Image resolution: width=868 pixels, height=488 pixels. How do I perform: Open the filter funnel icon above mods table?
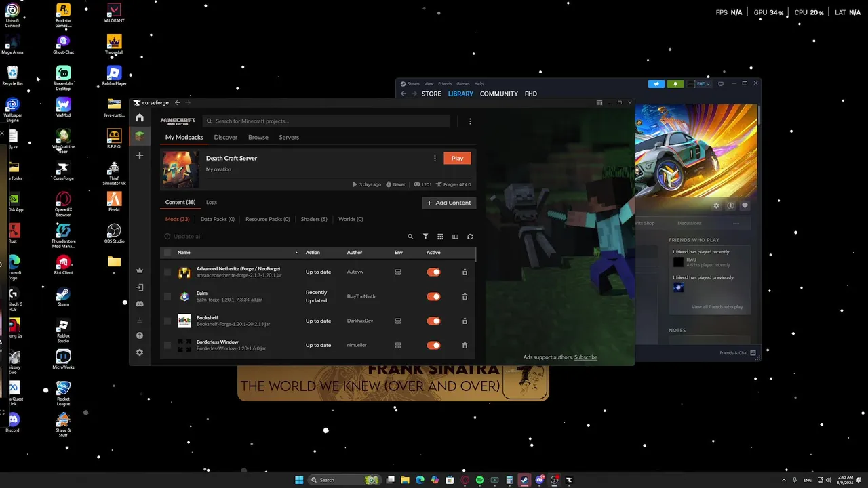coord(425,237)
